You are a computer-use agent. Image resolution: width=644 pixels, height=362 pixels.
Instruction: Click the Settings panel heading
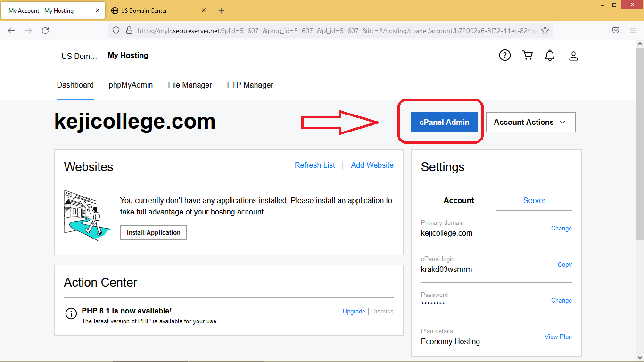(443, 167)
